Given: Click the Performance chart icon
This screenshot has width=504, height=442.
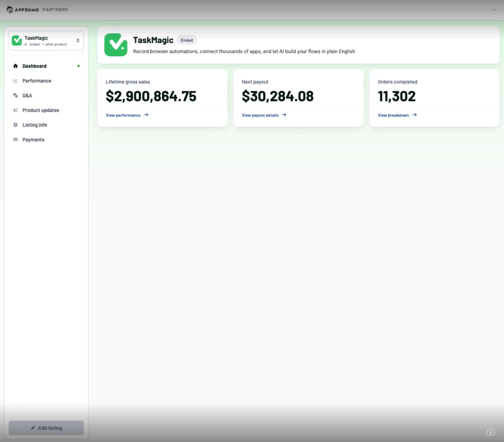Looking at the screenshot, I should coord(15,81).
